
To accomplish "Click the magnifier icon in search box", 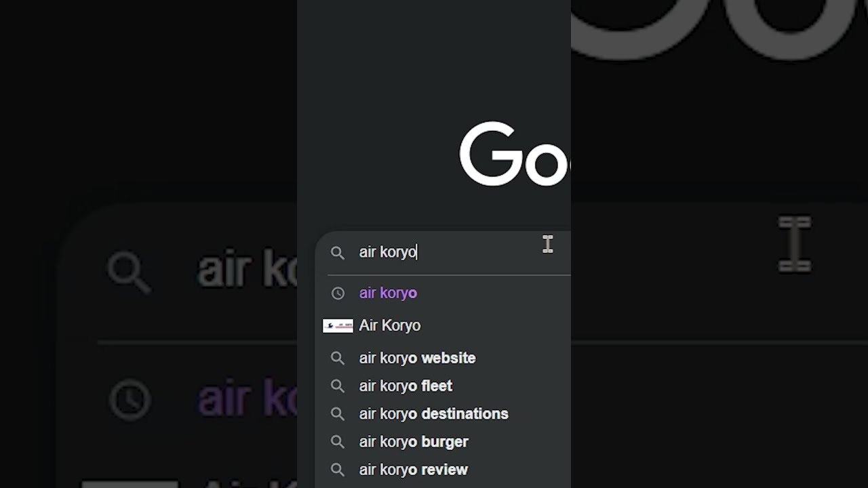I will click(338, 253).
